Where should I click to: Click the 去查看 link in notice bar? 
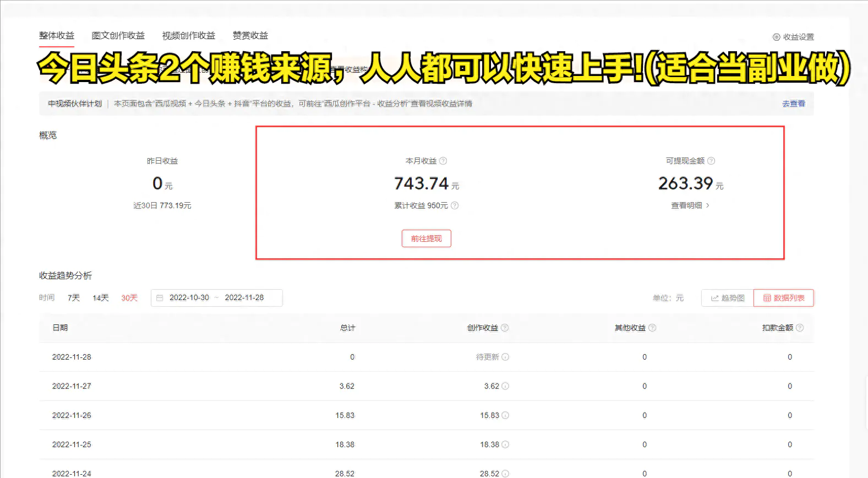tap(794, 104)
